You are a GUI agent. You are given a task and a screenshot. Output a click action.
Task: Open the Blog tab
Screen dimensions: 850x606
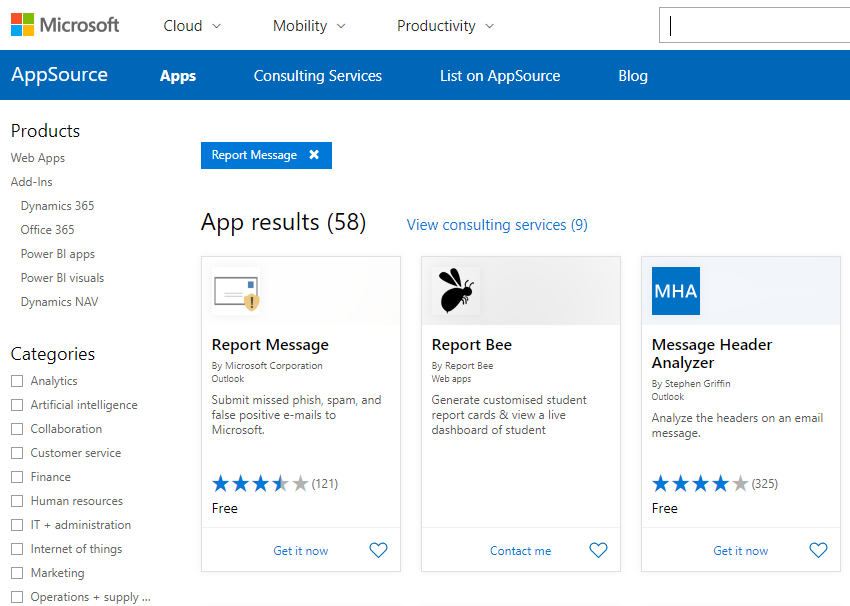point(633,76)
